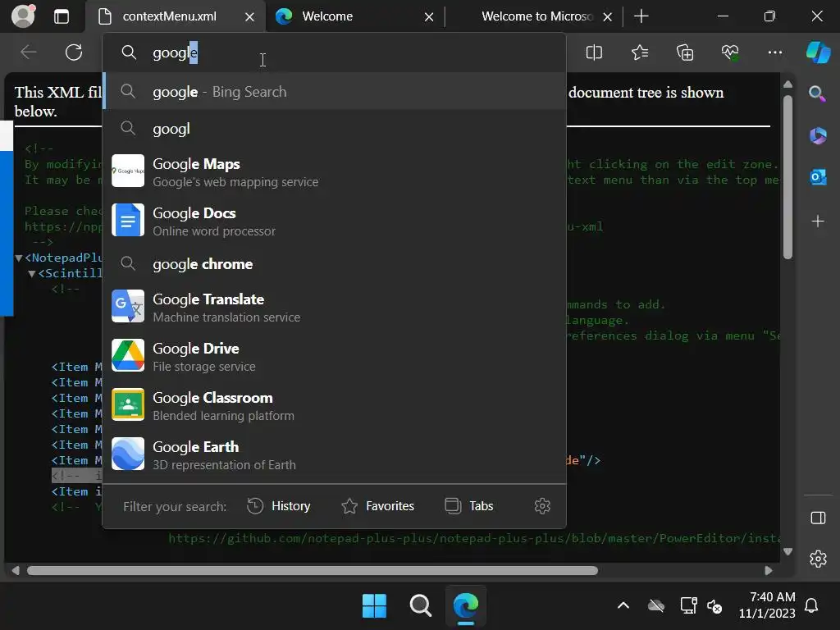Close the Welcome tab
The height and width of the screenshot is (630, 840).
[x=429, y=17]
